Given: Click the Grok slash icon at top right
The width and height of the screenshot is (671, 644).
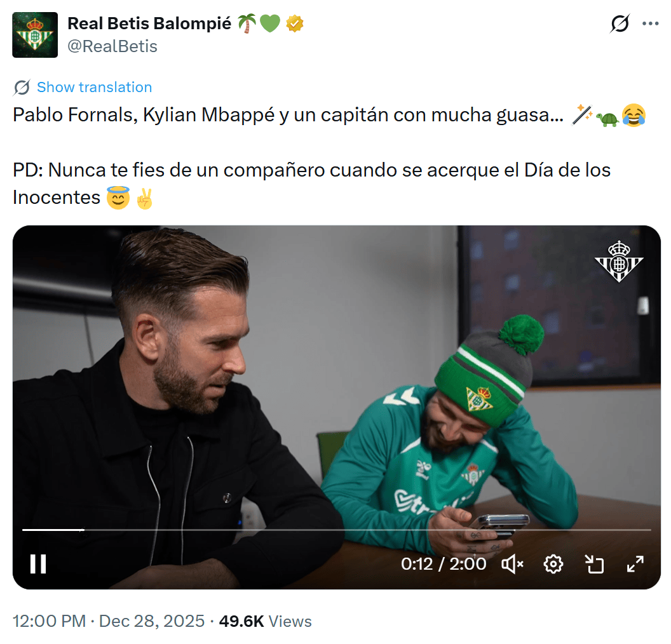Looking at the screenshot, I should pyautogui.click(x=620, y=23).
